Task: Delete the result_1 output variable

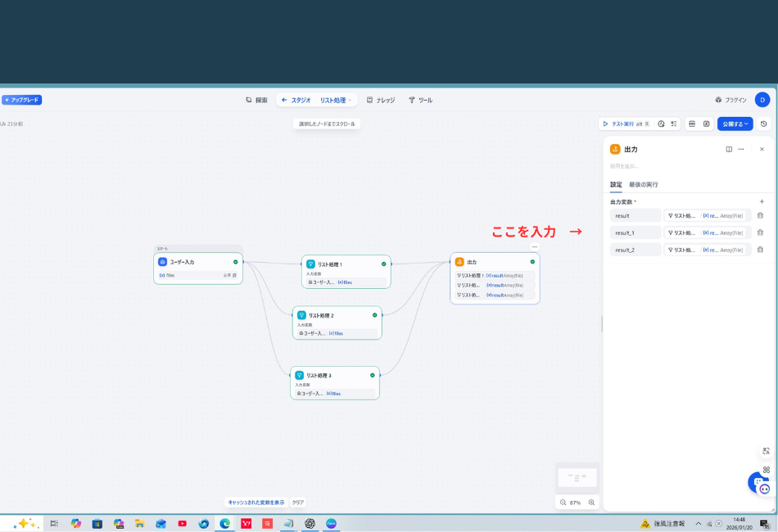Action: [x=760, y=232]
